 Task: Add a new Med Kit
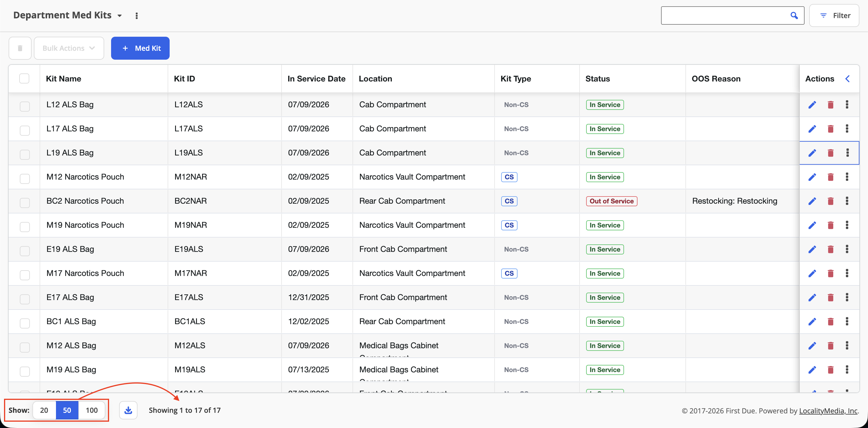point(140,48)
